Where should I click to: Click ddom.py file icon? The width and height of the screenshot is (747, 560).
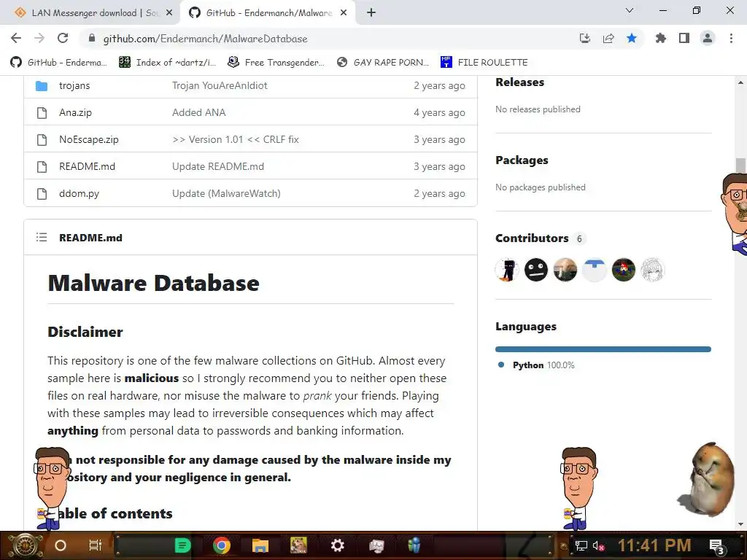[x=42, y=194]
